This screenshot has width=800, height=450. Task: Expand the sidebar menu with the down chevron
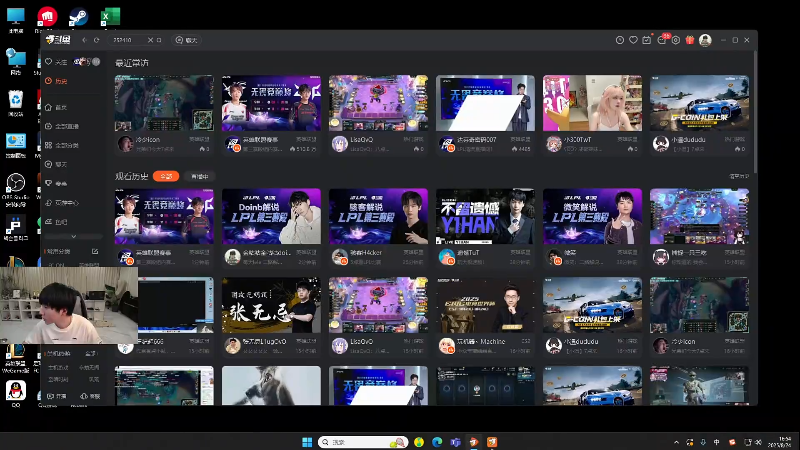[x=73, y=237]
